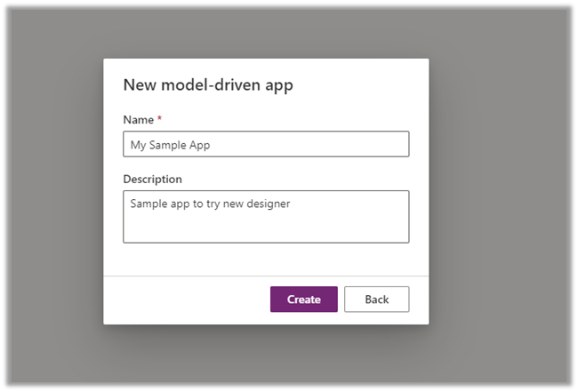Click the empty second line of Description box

(x=266, y=227)
